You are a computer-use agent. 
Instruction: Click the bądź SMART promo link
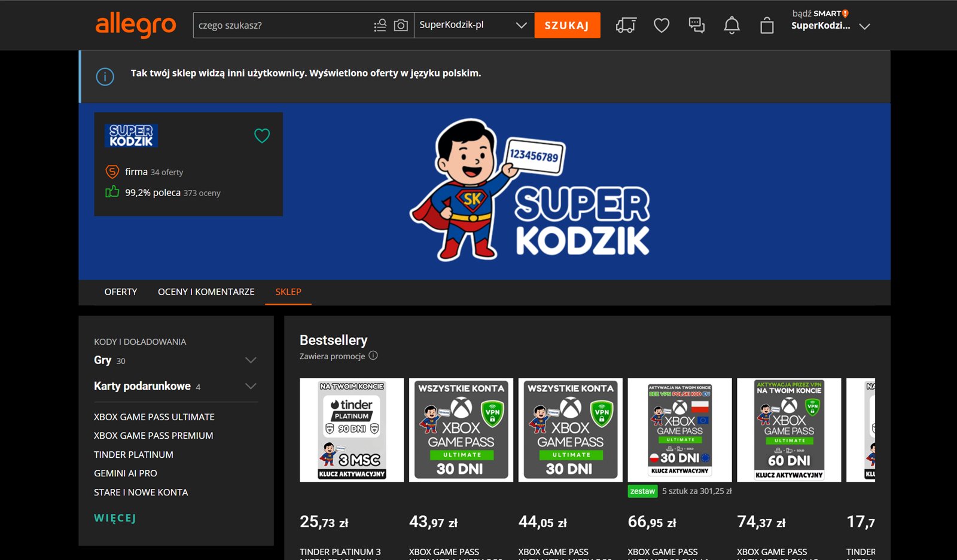pos(820,13)
